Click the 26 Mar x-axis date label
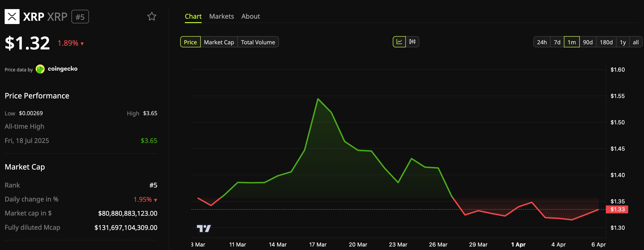This screenshot has width=644, height=250. 438,244
